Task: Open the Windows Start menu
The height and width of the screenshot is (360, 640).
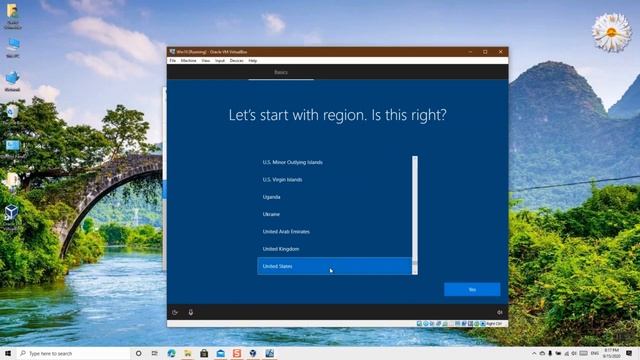Action: pos(8,353)
